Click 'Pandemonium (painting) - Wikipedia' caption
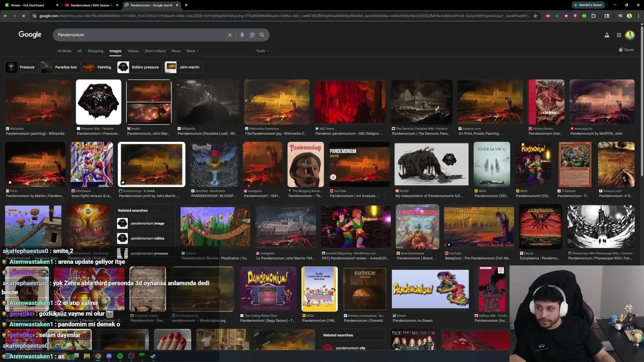The height and width of the screenshot is (362, 644). coord(35,134)
